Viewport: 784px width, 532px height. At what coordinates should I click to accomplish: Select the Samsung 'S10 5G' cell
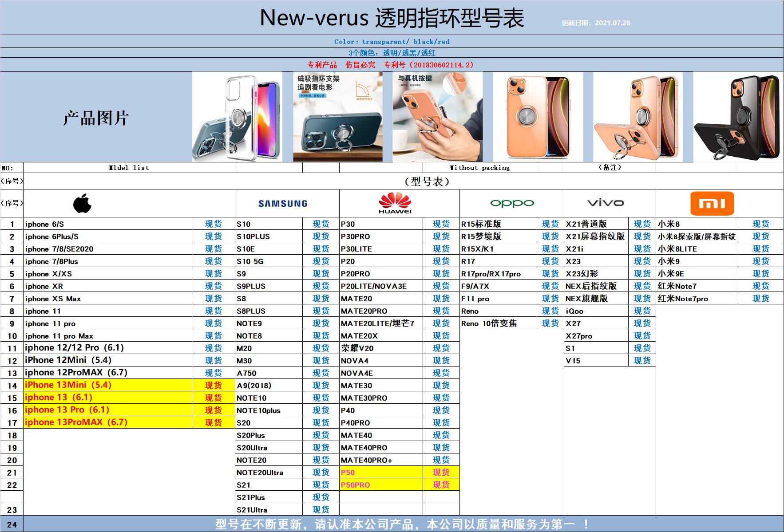pos(269,261)
